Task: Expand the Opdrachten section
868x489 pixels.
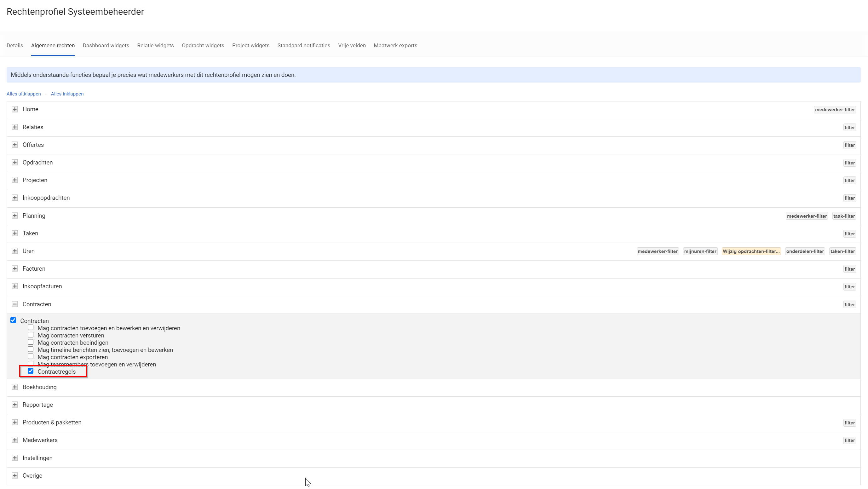Action: (x=14, y=163)
